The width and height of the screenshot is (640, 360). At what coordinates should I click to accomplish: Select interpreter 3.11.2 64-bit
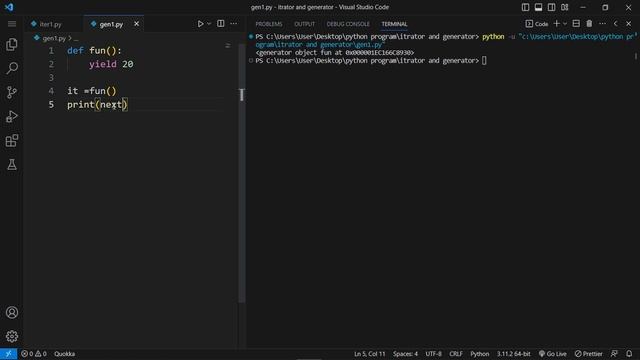513,354
